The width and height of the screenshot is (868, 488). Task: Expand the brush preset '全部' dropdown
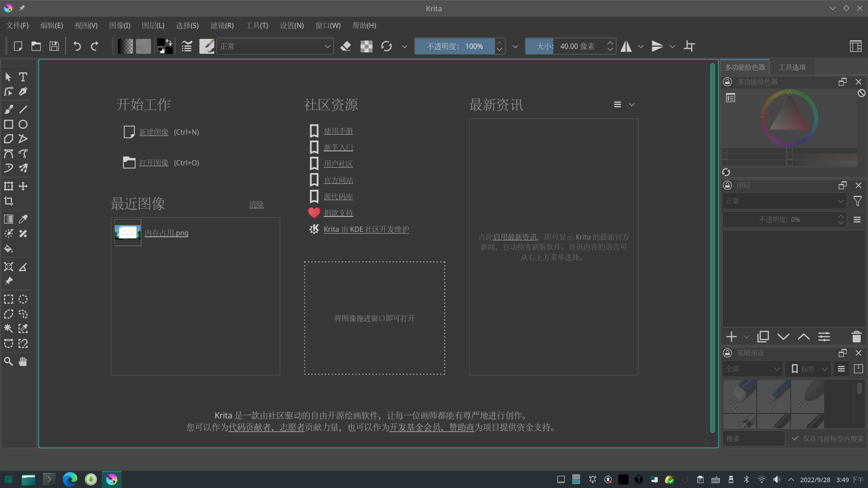point(752,369)
